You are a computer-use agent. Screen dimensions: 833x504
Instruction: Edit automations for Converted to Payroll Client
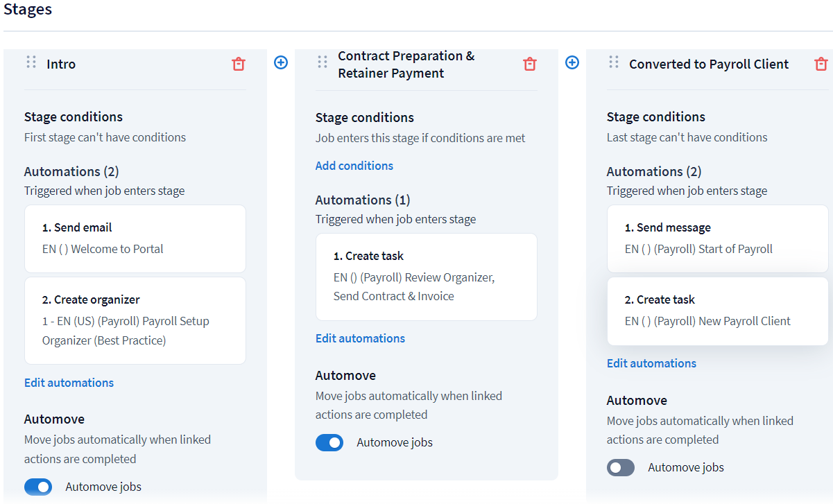click(651, 363)
